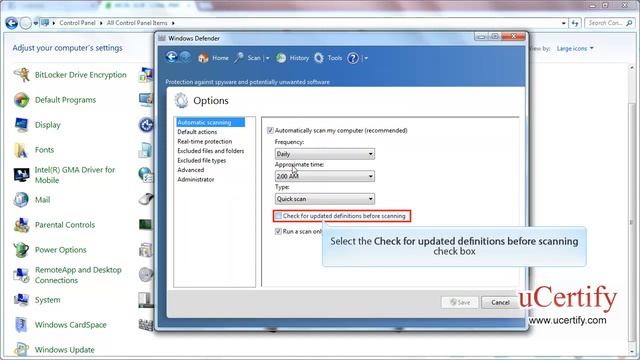Open RemoteApp and Desktop Connections icon
Viewport: 640px width, 360px height.
click(21, 275)
